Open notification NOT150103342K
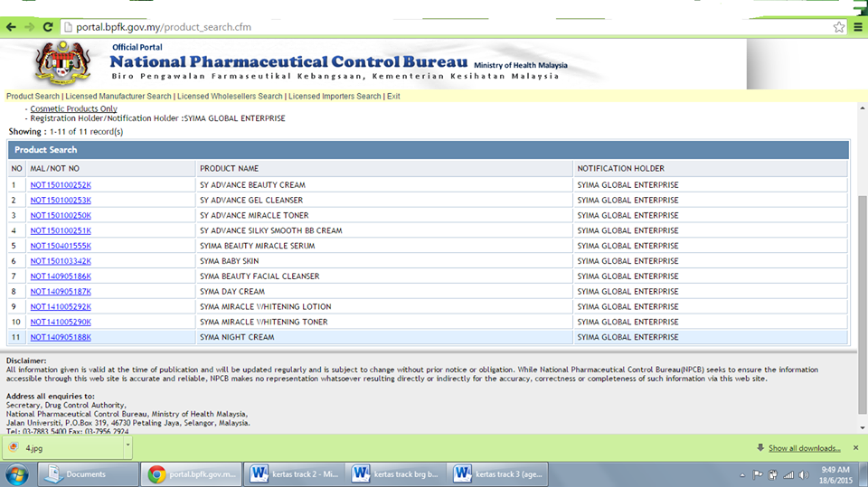Image resolution: width=868 pixels, height=487 pixels. click(61, 261)
